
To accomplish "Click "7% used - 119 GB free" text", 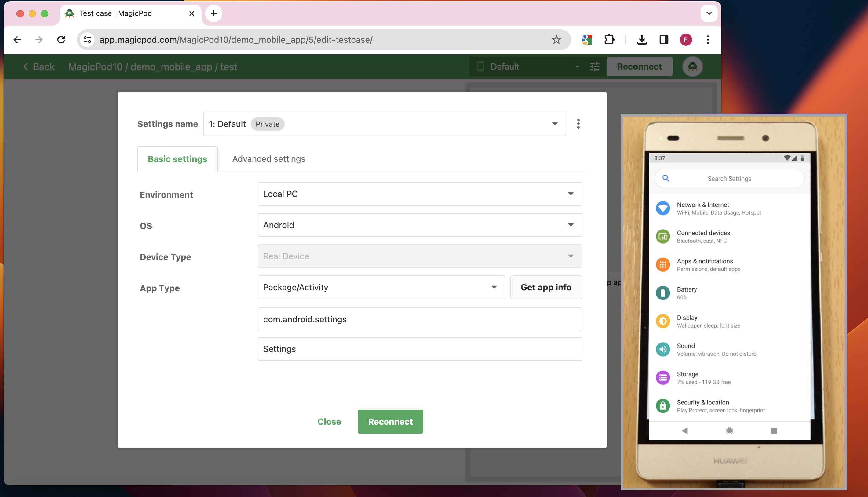I will [x=704, y=382].
